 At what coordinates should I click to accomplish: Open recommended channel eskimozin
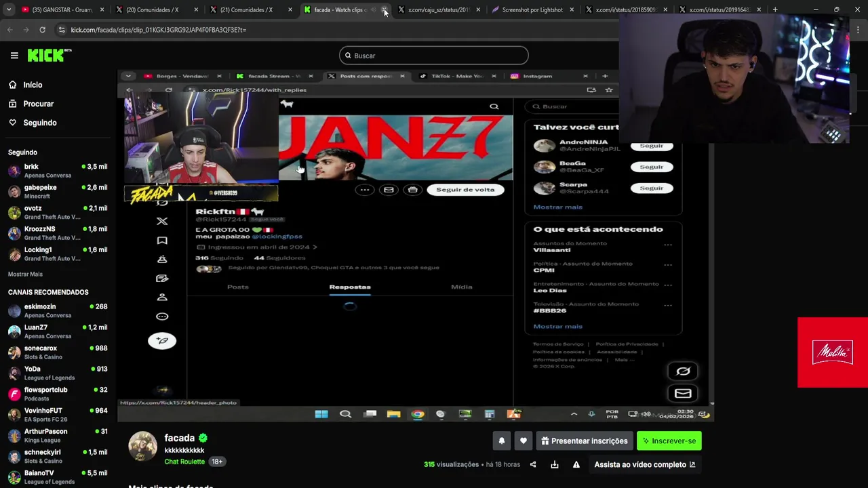(x=58, y=310)
